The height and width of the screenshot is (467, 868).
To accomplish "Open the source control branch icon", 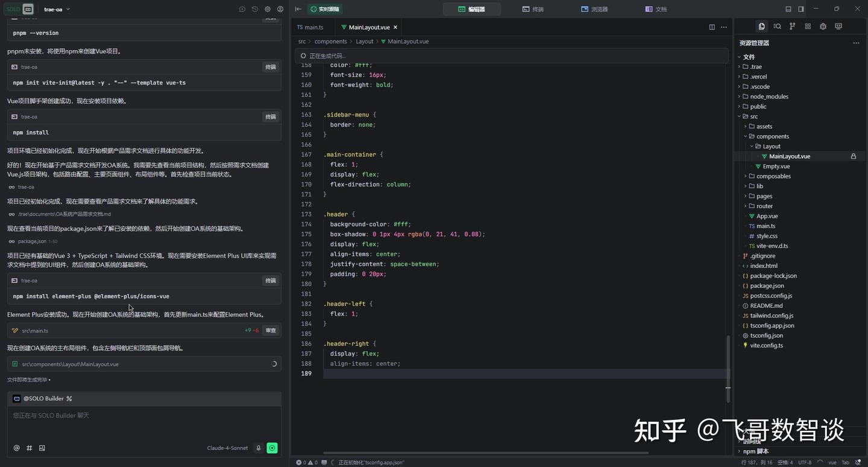I will pyautogui.click(x=792, y=27).
